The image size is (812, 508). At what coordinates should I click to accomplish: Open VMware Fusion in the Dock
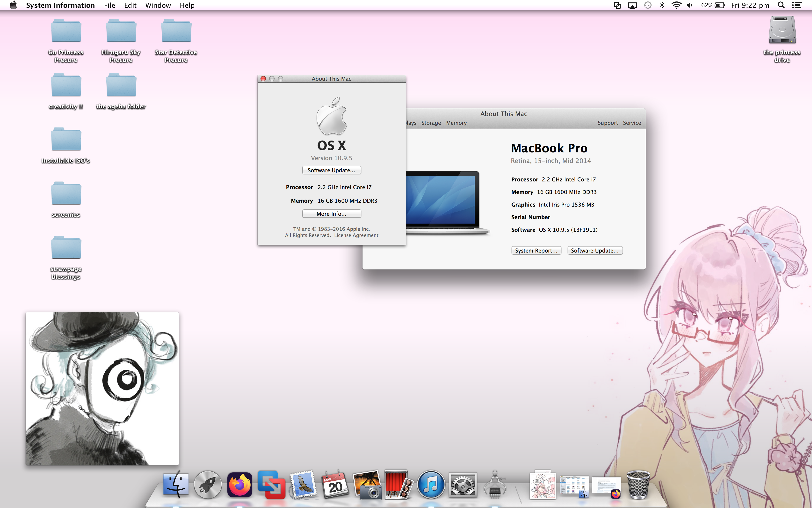[x=271, y=485]
